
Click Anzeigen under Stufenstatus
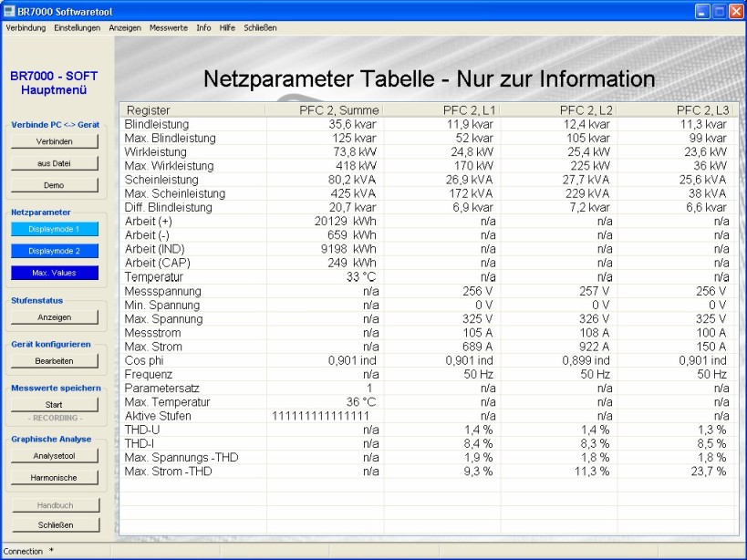55,317
